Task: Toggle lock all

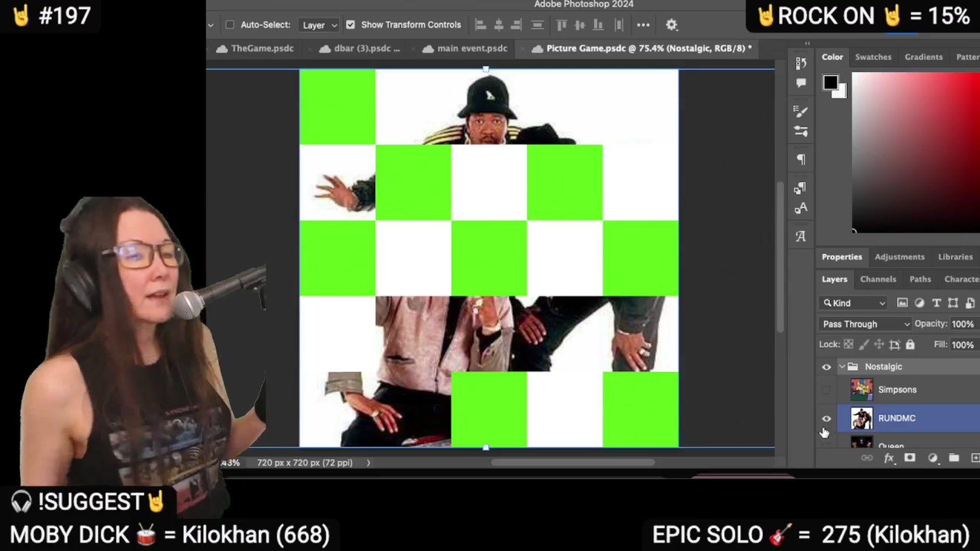Action: [910, 344]
